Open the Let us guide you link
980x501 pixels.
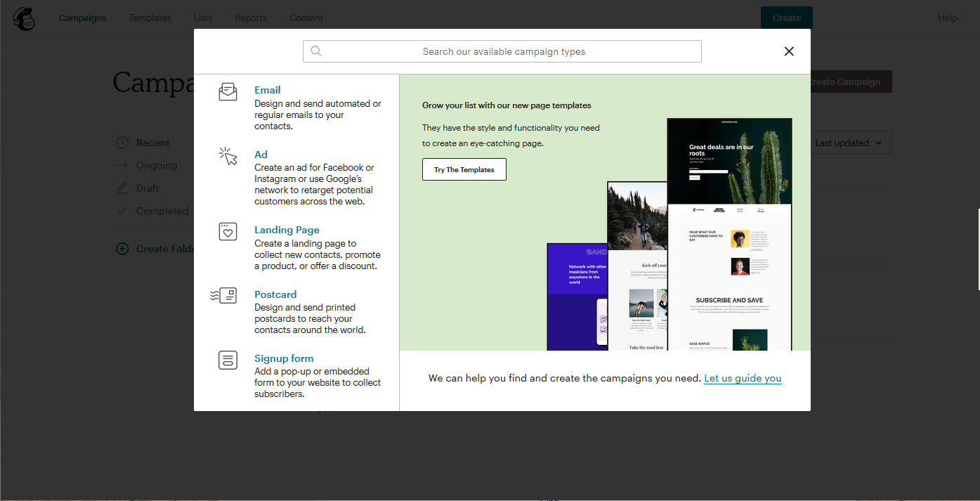[x=743, y=378]
